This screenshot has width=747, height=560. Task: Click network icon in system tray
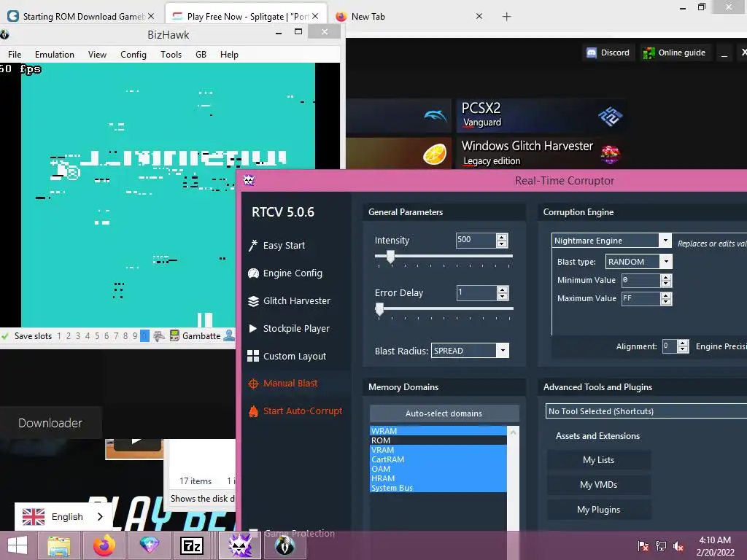661,545
